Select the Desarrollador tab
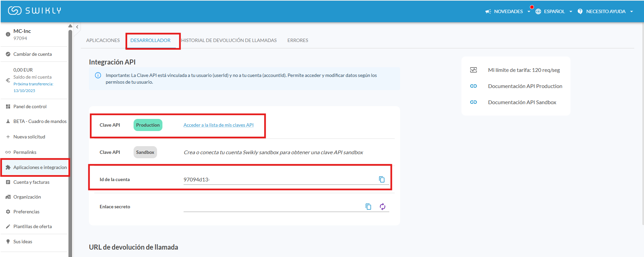The width and height of the screenshot is (644, 257). coord(150,40)
